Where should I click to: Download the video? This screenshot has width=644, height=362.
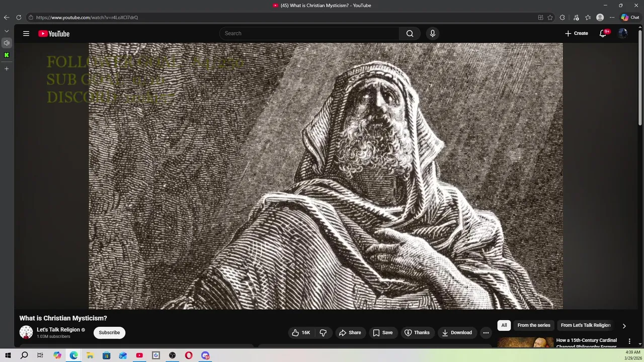pyautogui.click(x=457, y=332)
